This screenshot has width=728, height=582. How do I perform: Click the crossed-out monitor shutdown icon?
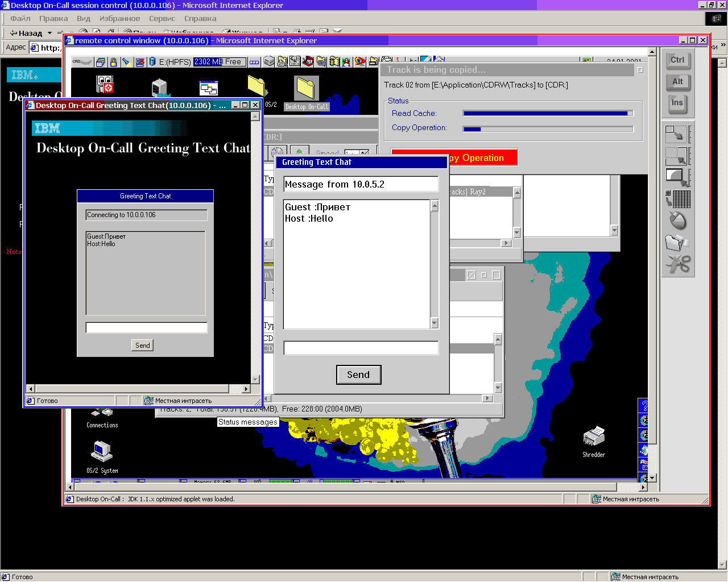point(139,62)
